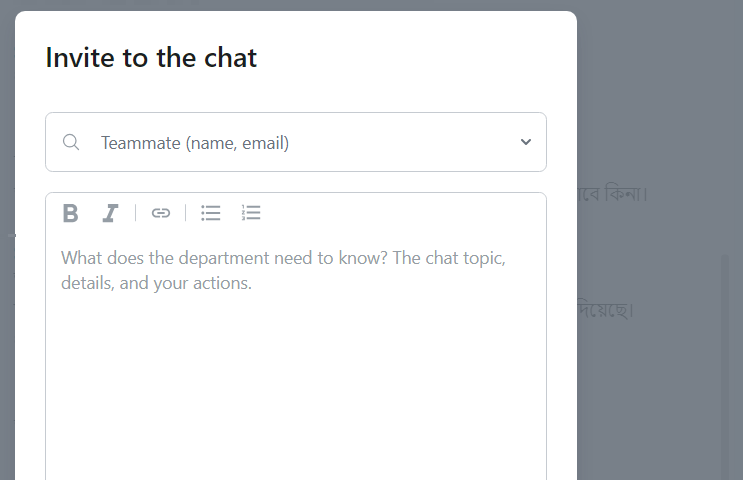Click the 'Teammate (name, email)' placeholder text

[195, 143]
